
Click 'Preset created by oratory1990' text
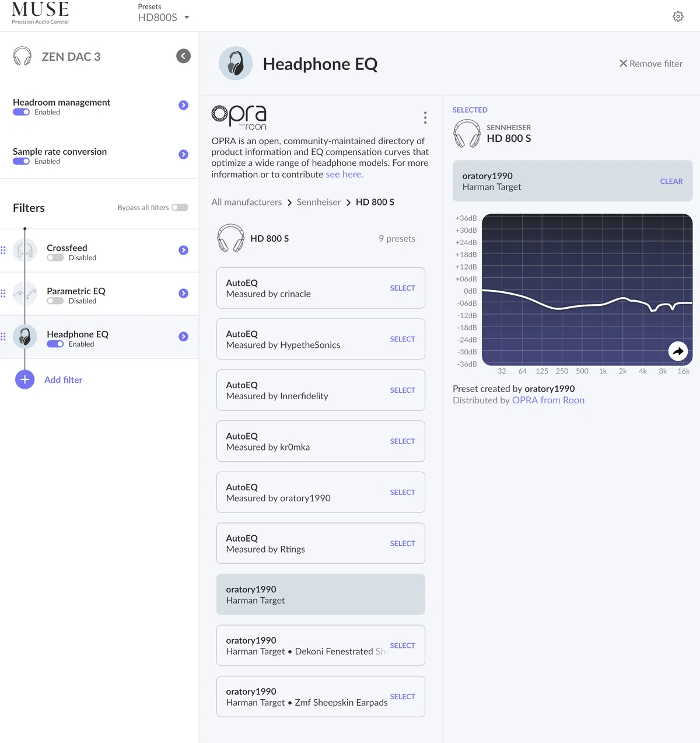514,389
